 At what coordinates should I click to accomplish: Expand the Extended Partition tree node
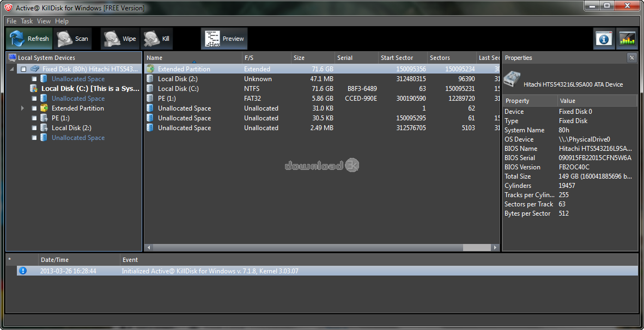tap(23, 108)
